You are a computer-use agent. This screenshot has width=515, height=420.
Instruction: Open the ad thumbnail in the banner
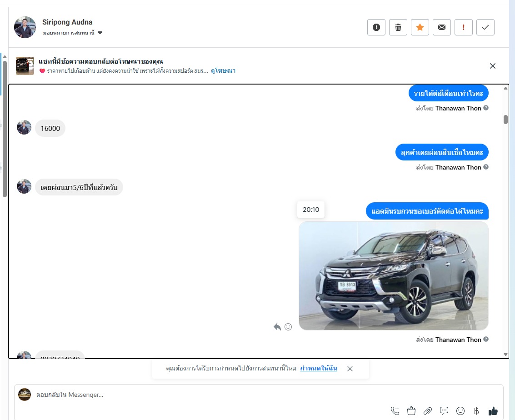[x=25, y=65]
